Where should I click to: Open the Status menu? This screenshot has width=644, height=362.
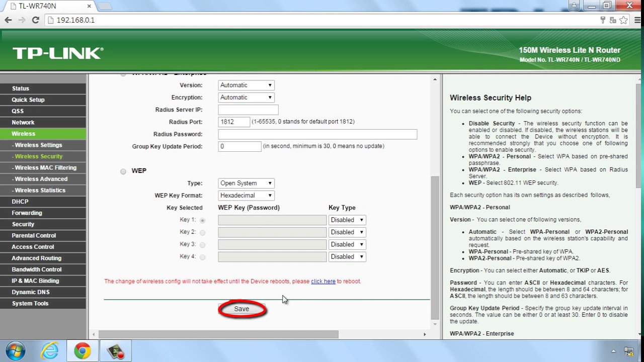(x=43, y=88)
